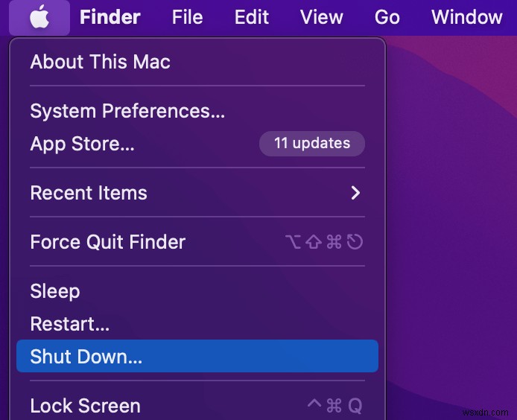Choose Lock Screen
The height and width of the screenshot is (420, 517).
[x=197, y=406]
